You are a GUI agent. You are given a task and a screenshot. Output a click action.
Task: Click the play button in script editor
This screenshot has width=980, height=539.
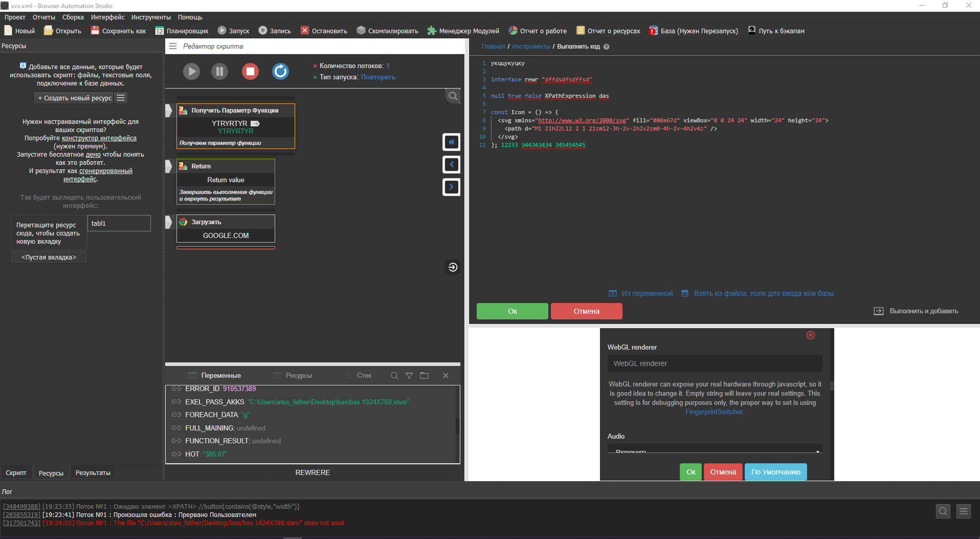click(x=191, y=71)
